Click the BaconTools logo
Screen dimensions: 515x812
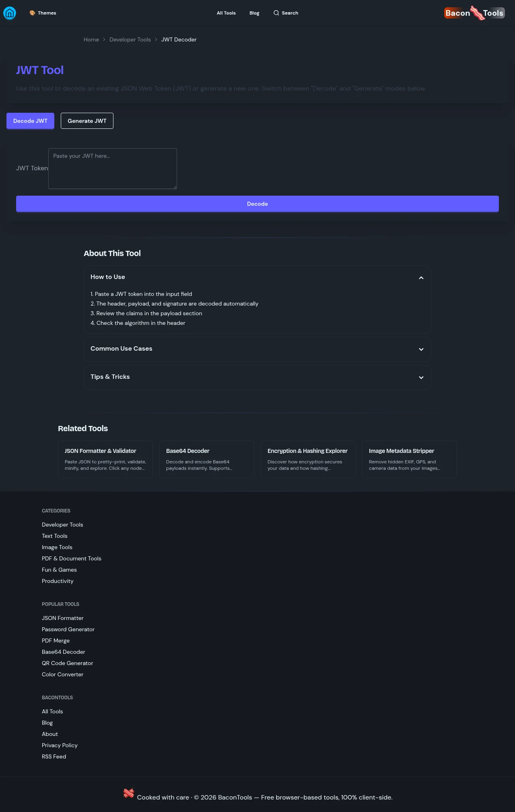pyautogui.click(x=474, y=13)
